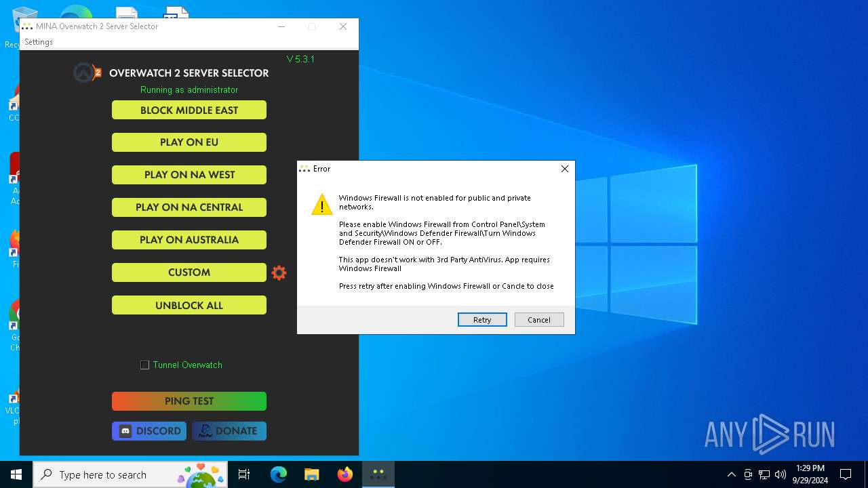Open the custom server settings gear
Screen dimensions: 868x488
(x=279, y=272)
